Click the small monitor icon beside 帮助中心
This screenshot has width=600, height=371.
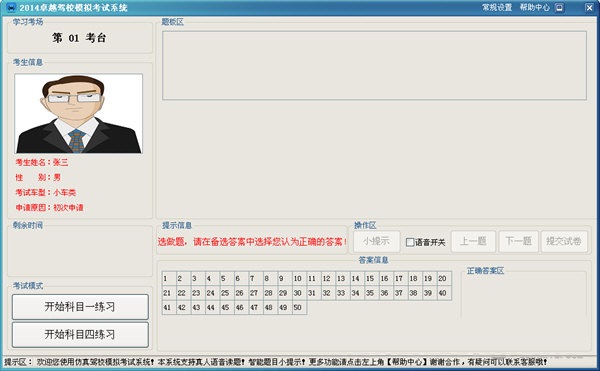point(559,8)
